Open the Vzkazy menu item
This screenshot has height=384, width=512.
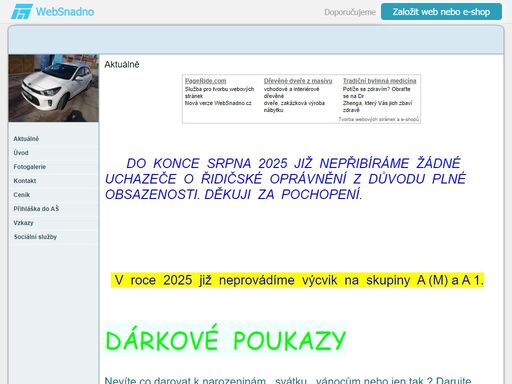[x=23, y=223]
